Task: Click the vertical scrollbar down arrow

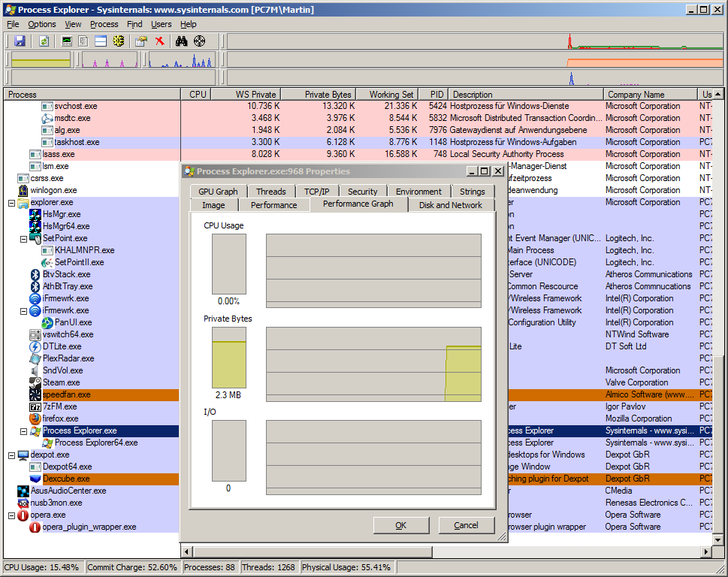Action: (x=717, y=540)
